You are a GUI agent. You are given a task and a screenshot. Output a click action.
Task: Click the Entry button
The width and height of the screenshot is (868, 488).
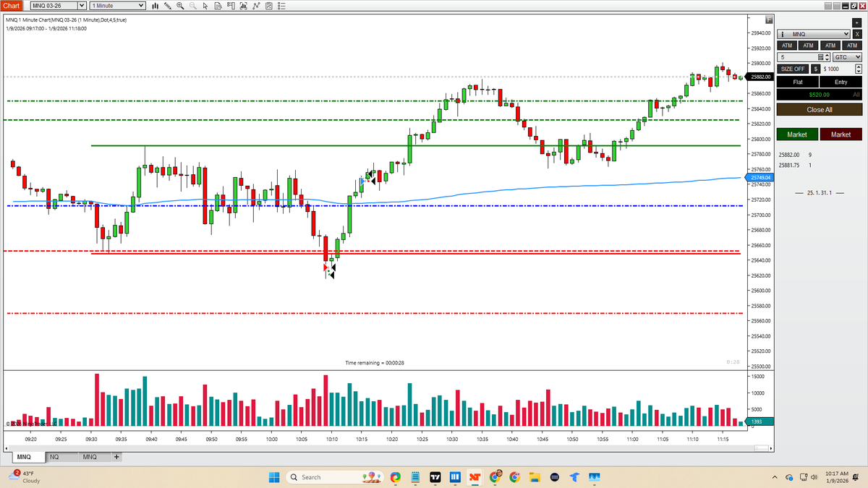pos(841,82)
